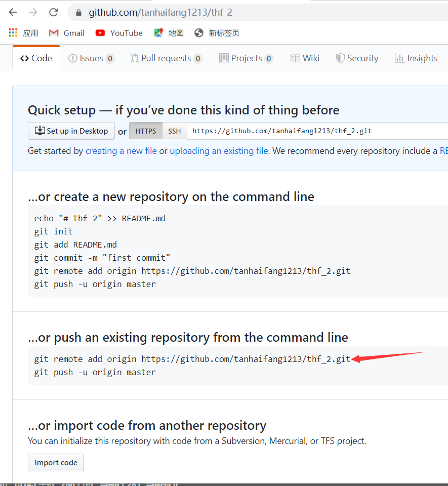Click the Set up in Desktop button
This screenshot has height=486, width=448.
(71, 131)
